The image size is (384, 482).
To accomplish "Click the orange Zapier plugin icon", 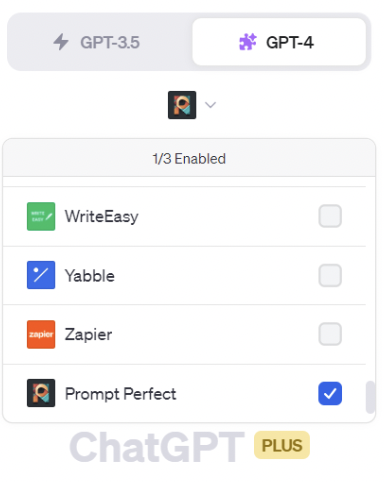I will pos(41,334).
